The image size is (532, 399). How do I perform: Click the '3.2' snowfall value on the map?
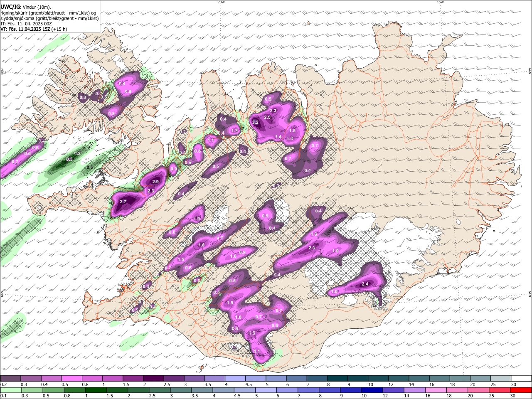pyautogui.click(x=255, y=122)
